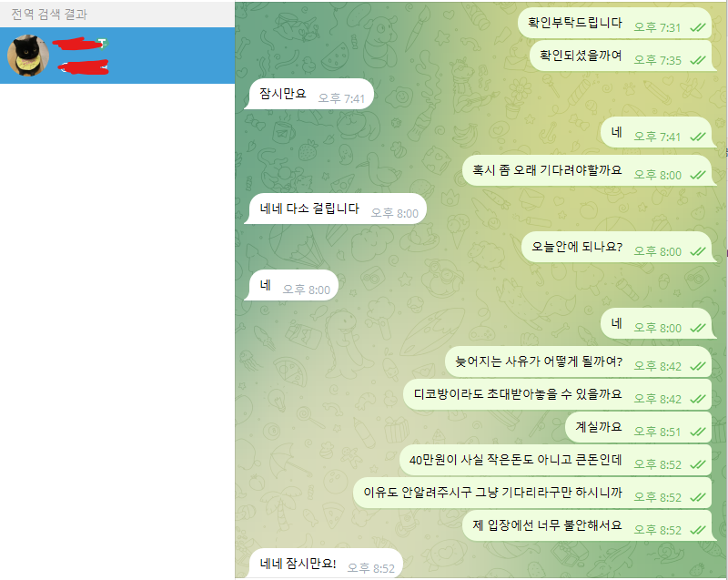Select the 잠시만요 message bubble
This screenshot has width=728, height=580.
tap(308, 94)
